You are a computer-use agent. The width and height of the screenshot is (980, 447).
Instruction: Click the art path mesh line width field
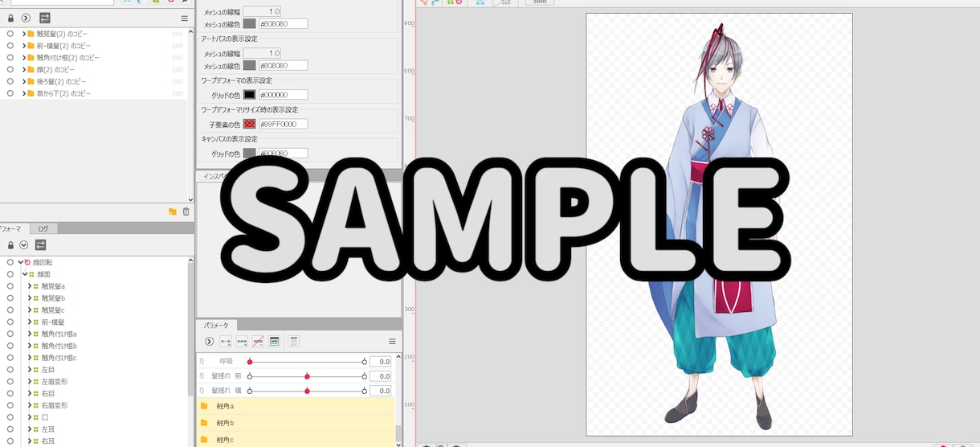(262, 53)
